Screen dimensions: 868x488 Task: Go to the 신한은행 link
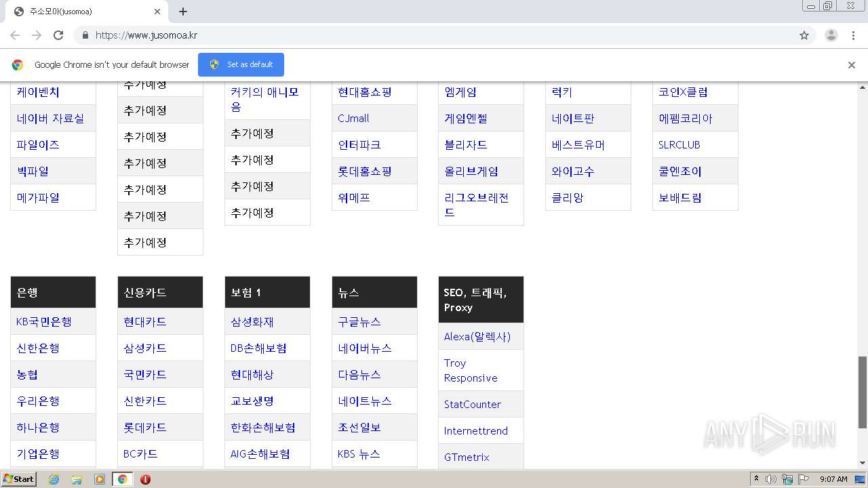pos(38,348)
